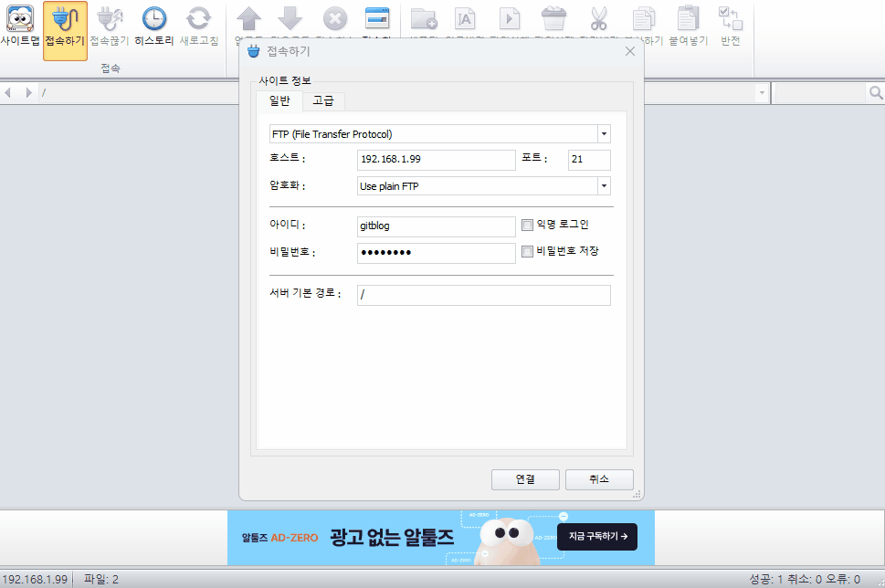Click the magnifier search icon
Viewport: 885px width, 588px height.
pyautogui.click(x=875, y=92)
